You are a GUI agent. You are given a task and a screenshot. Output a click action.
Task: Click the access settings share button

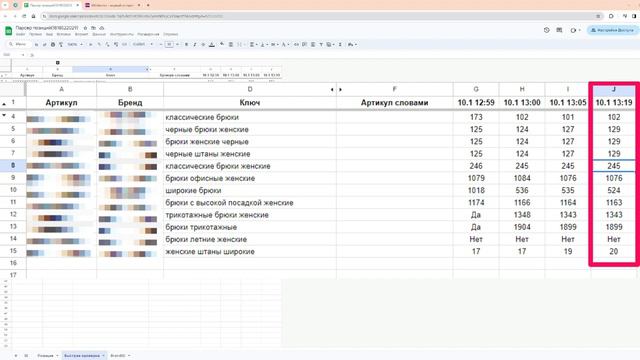click(612, 30)
